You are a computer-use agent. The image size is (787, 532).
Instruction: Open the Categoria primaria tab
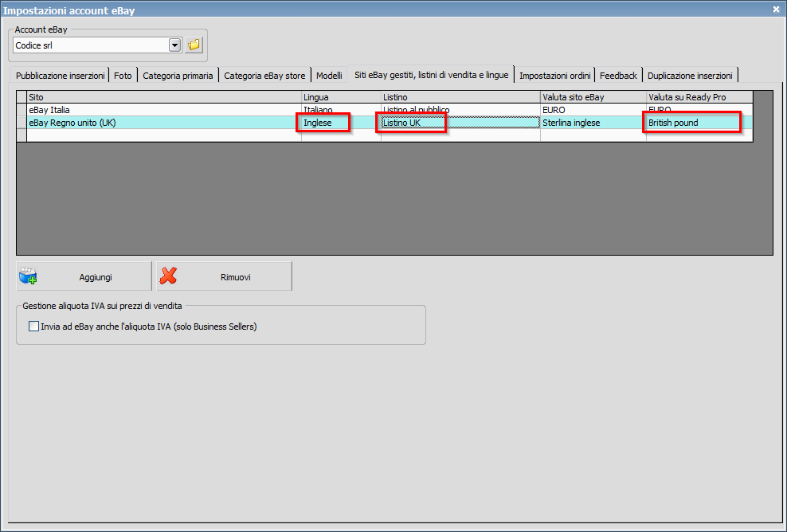pos(178,76)
